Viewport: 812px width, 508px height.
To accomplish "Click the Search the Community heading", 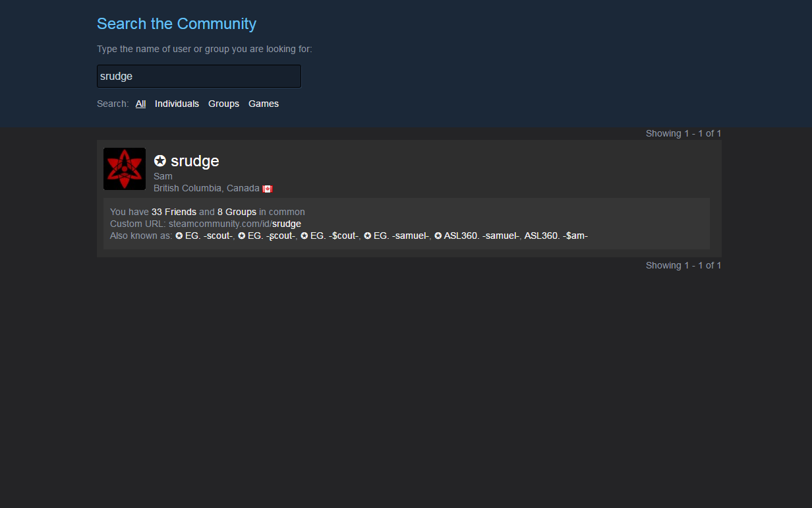I will click(177, 24).
